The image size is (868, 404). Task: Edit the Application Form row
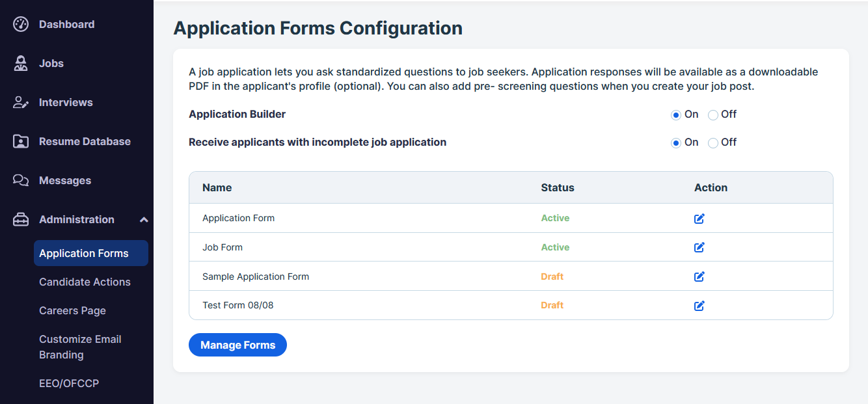point(699,219)
